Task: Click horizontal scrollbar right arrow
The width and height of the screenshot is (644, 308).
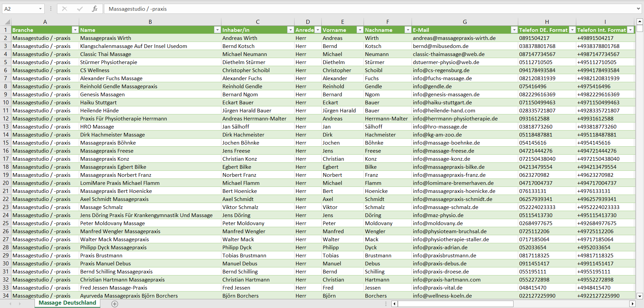Action: pos(632,304)
